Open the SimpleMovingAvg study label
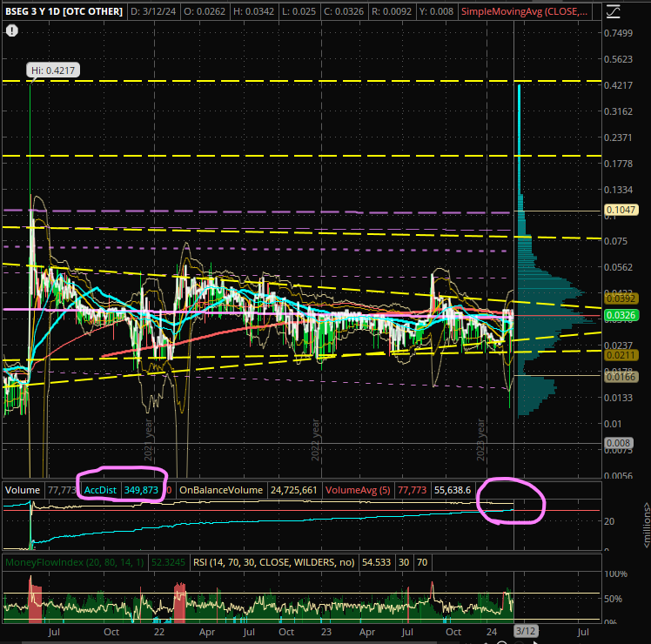Viewport: 651px width, 644px height. 525,11
